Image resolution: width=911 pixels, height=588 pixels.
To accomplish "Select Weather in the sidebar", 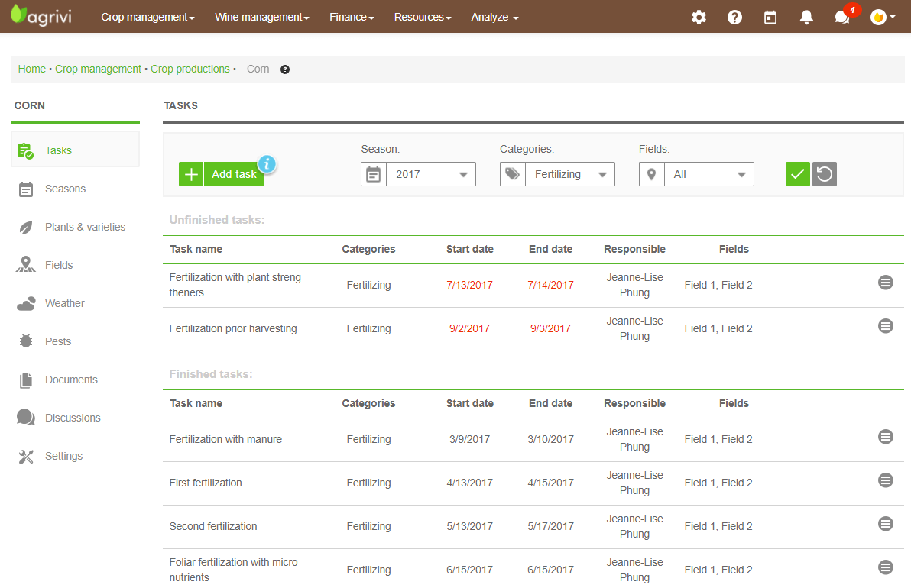I will coord(64,303).
